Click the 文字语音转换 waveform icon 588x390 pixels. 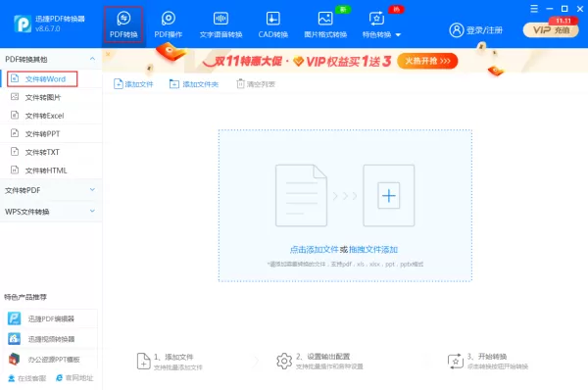(220, 18)
